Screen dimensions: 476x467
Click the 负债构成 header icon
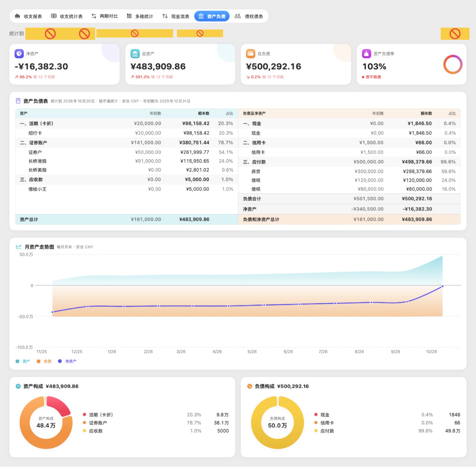[250, 386]
